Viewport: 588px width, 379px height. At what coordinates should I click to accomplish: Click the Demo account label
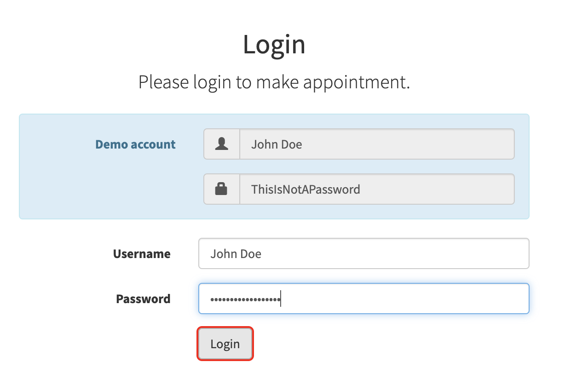(135, 144)
